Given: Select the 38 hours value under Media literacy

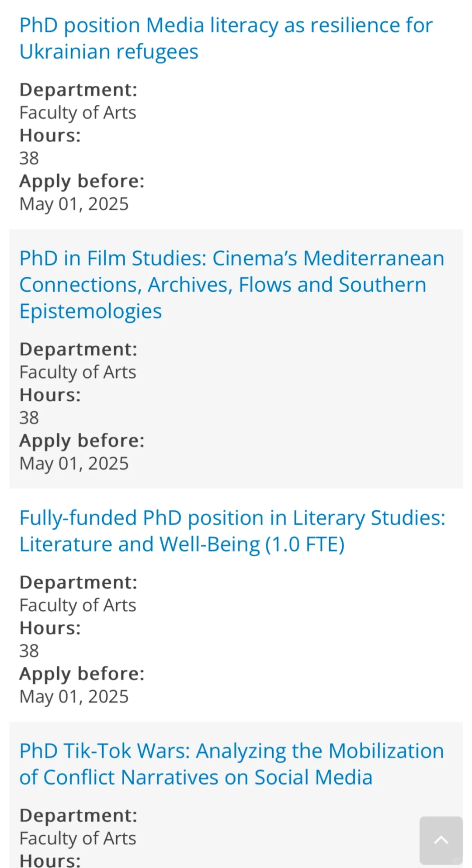Looking at the screenshot, I should (29, 158).
